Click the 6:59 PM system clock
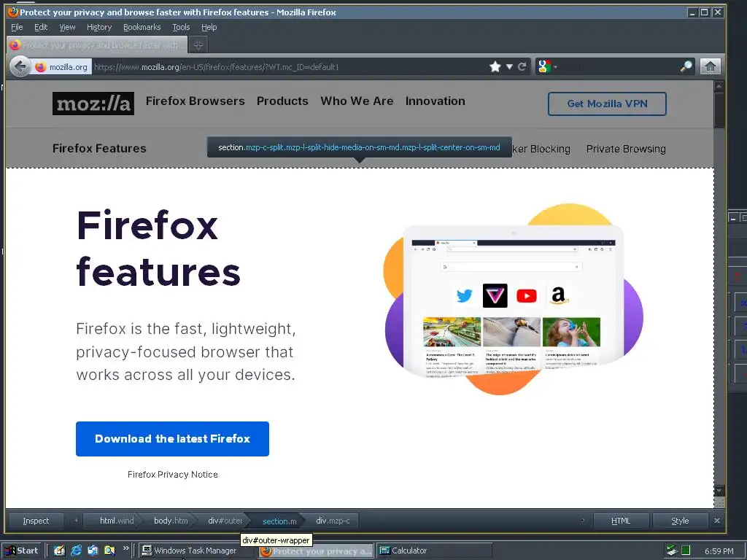Screen dimensions: 747x560 tap(719, 551)
